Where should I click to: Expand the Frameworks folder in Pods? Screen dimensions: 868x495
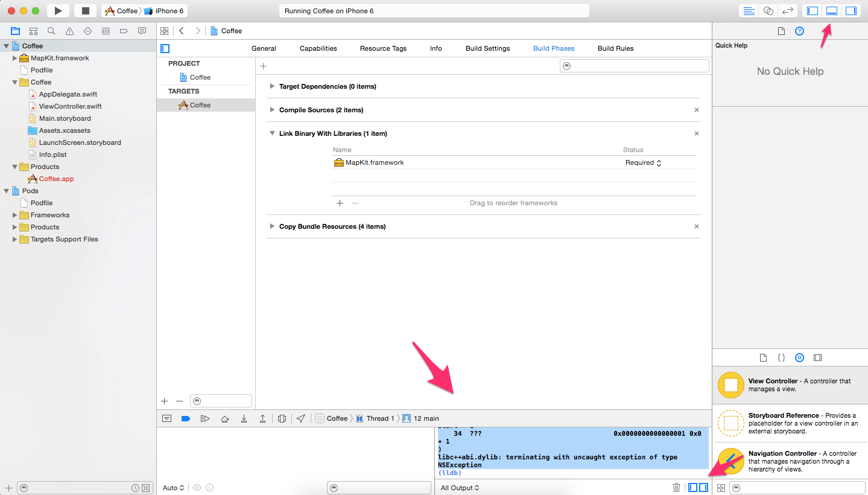pos(15,215)
